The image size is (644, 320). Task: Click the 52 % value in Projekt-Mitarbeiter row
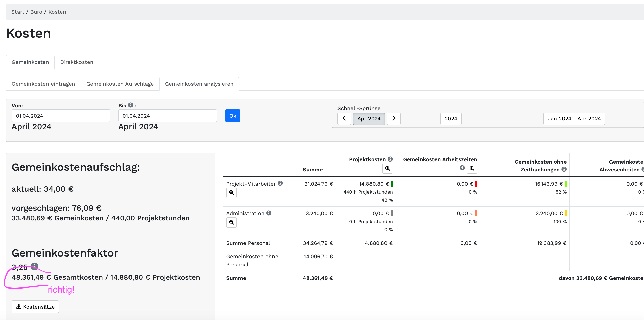(x=561, y=192)
